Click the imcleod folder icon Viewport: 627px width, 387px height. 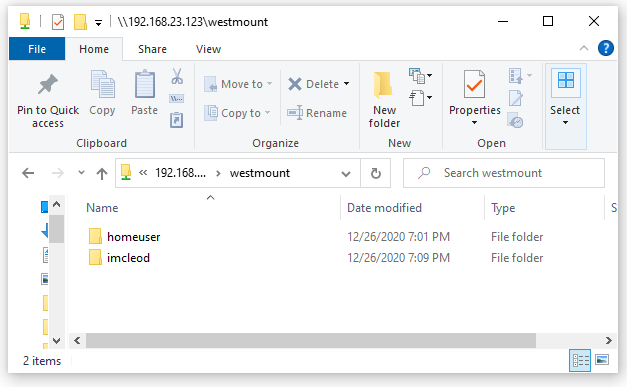coord(95,257)
